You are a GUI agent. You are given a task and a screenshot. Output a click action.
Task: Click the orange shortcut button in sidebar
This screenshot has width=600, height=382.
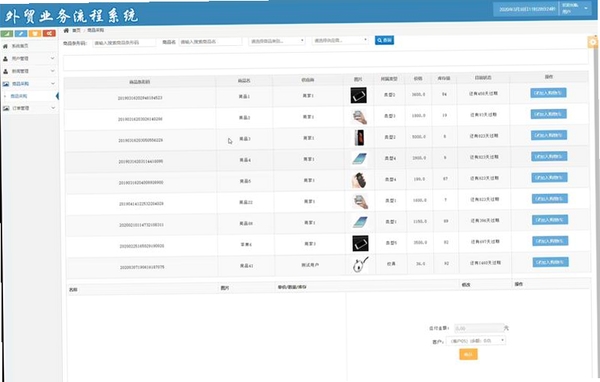[x=35, y=34]
